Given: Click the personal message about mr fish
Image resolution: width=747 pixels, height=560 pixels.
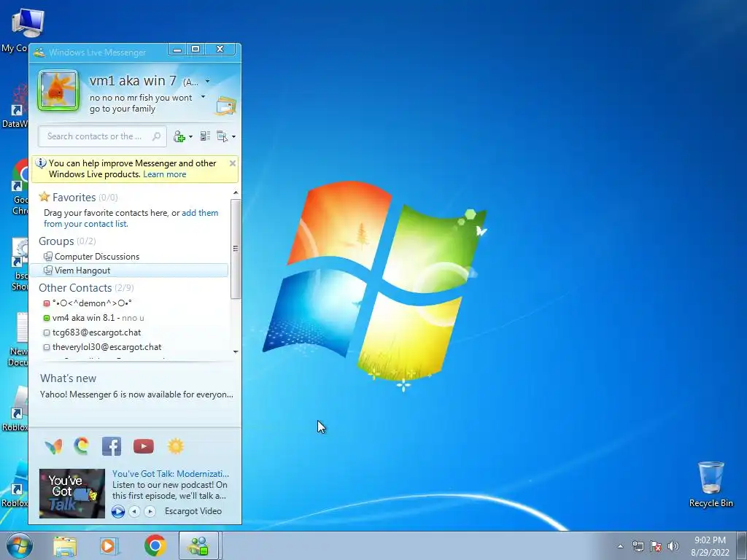Looking at the screenshot, I should pyautogui.click(x=141, y=103).
